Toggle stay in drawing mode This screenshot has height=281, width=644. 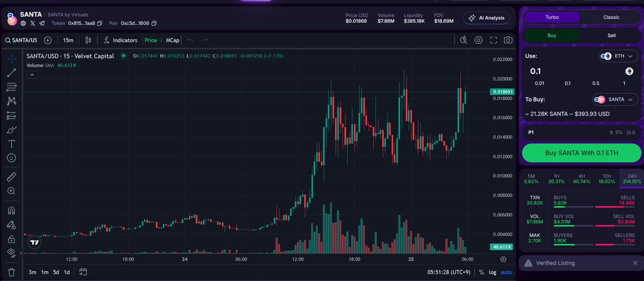coord(11,225)
